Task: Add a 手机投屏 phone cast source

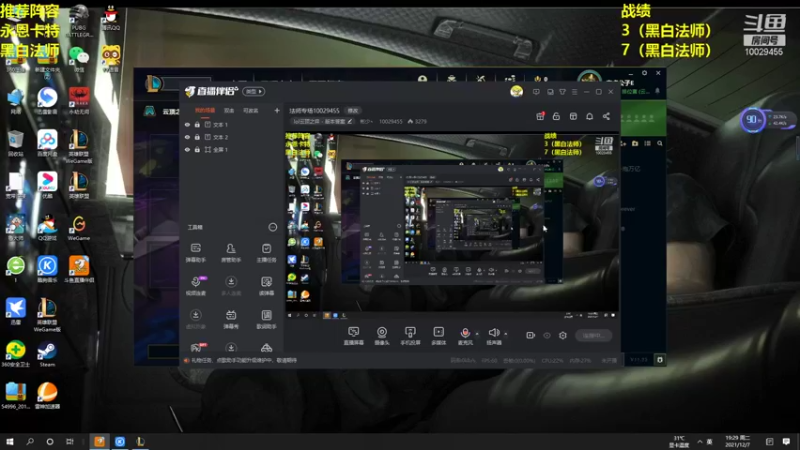Action: (x=410, y=336)
